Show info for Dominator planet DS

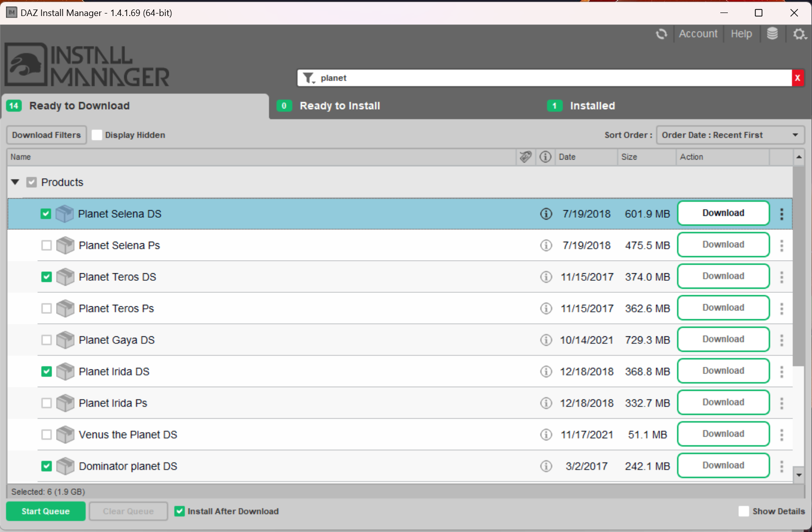(x=546, y=466)
